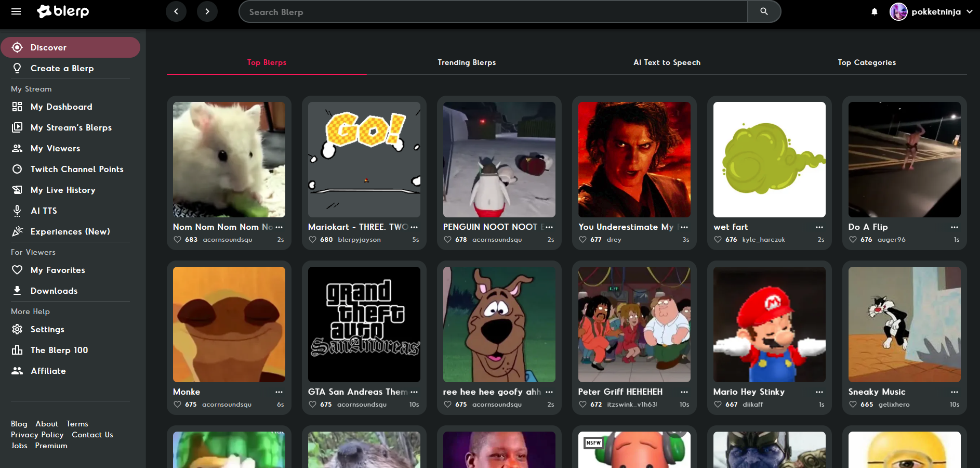Click the pokketninja profile avatar
This screenshot has height=468, width=980.
point(898,11)
